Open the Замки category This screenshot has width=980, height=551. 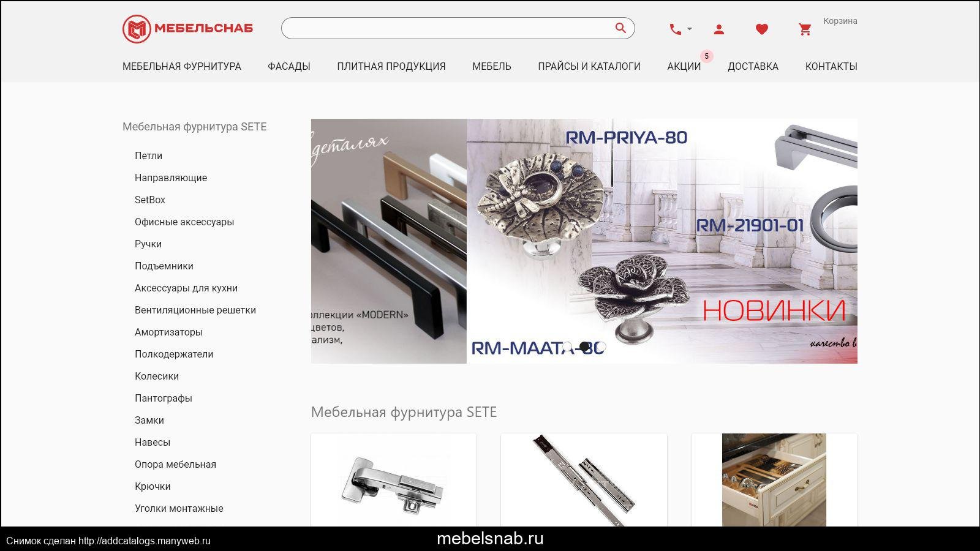point(149,420)
